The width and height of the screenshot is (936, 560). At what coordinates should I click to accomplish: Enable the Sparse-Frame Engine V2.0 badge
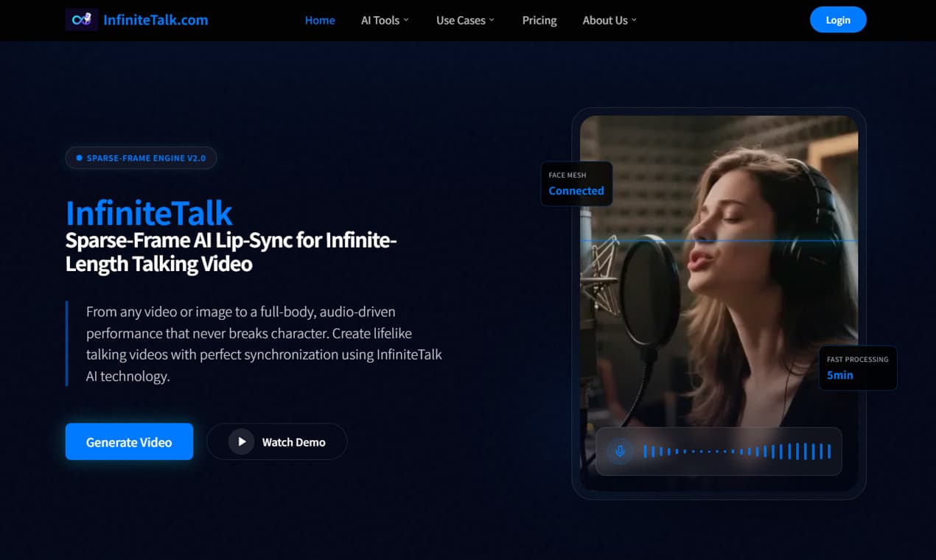(x=141, y=157)
